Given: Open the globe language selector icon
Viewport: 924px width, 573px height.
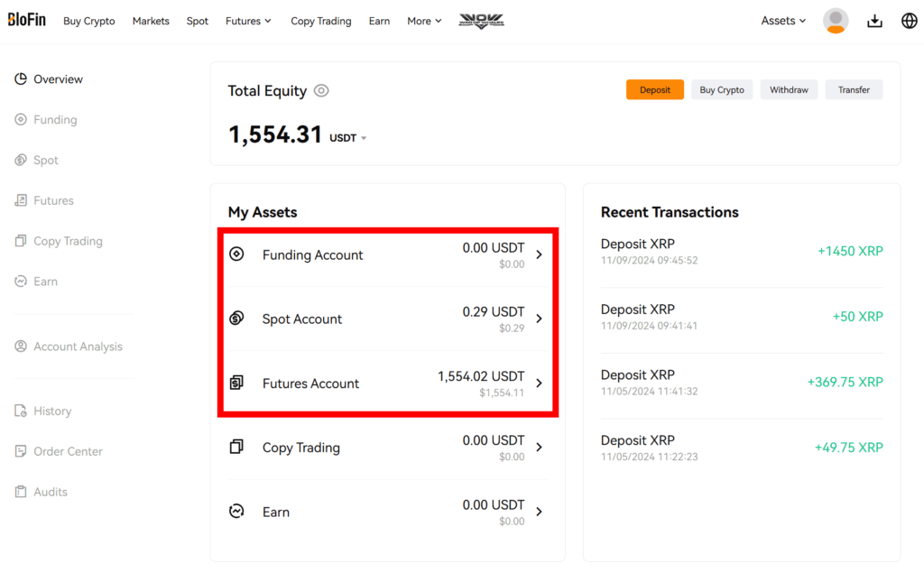Looking at the screenshot, I should [910, 21].
